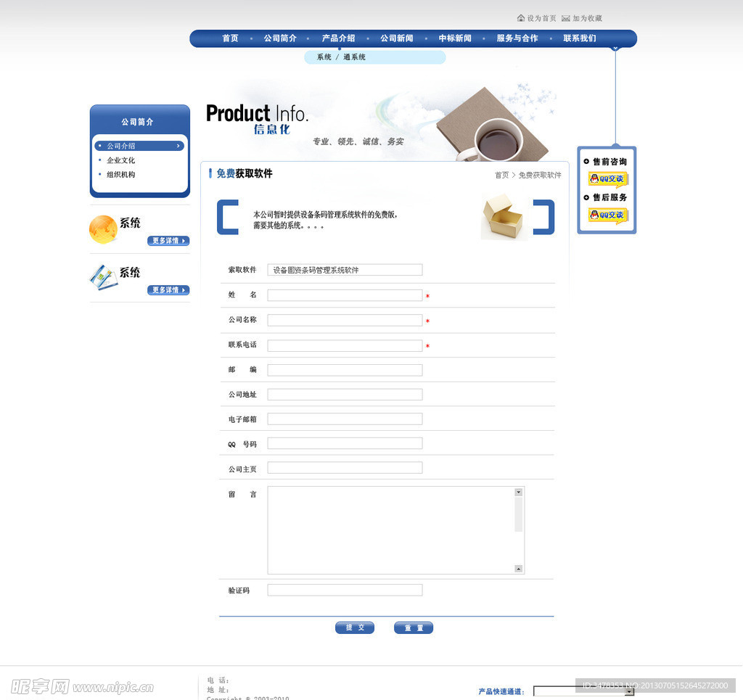Click inside the 验证码 input field
Screen dimensions: 743x700
(344, 590)
